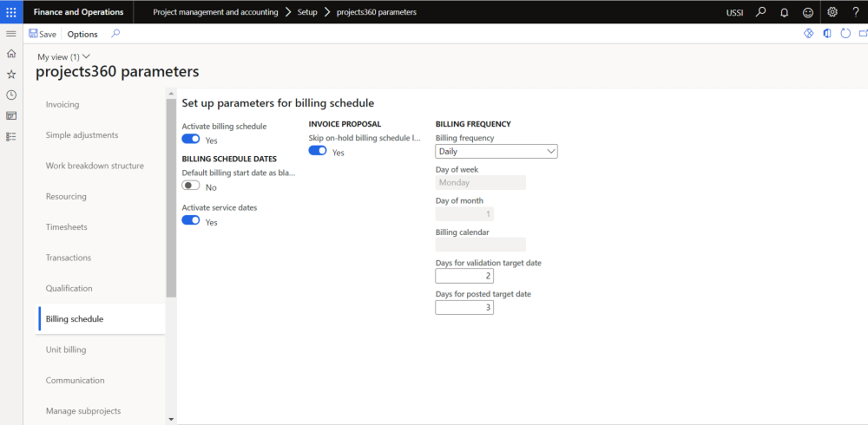
Task: Click Days for validation target date field
Action: tap(464, 276)
